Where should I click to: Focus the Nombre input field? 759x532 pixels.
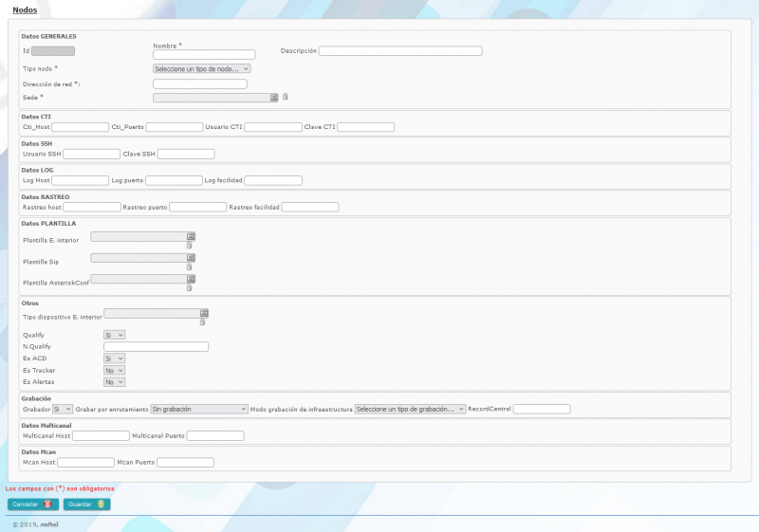point(204,55)
